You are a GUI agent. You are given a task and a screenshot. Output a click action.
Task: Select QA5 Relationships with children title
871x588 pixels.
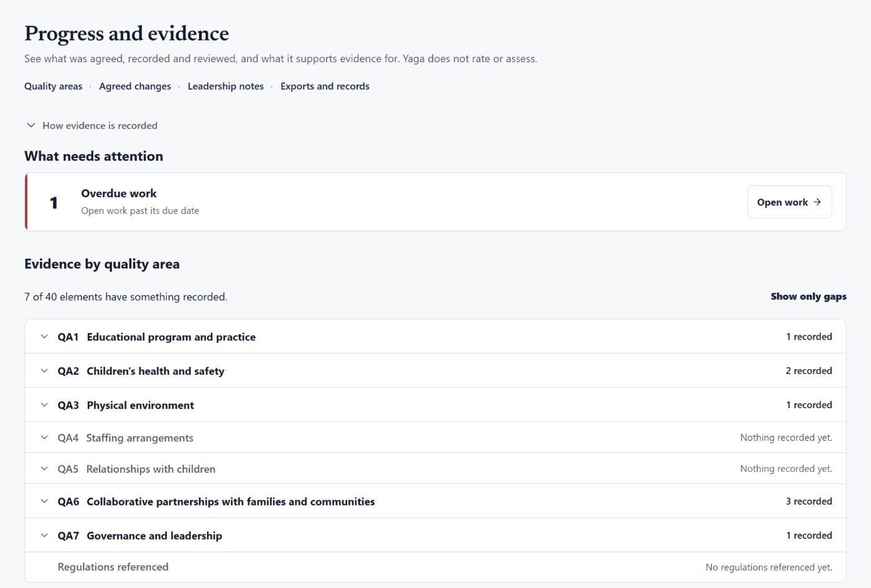tap(151, 469)
